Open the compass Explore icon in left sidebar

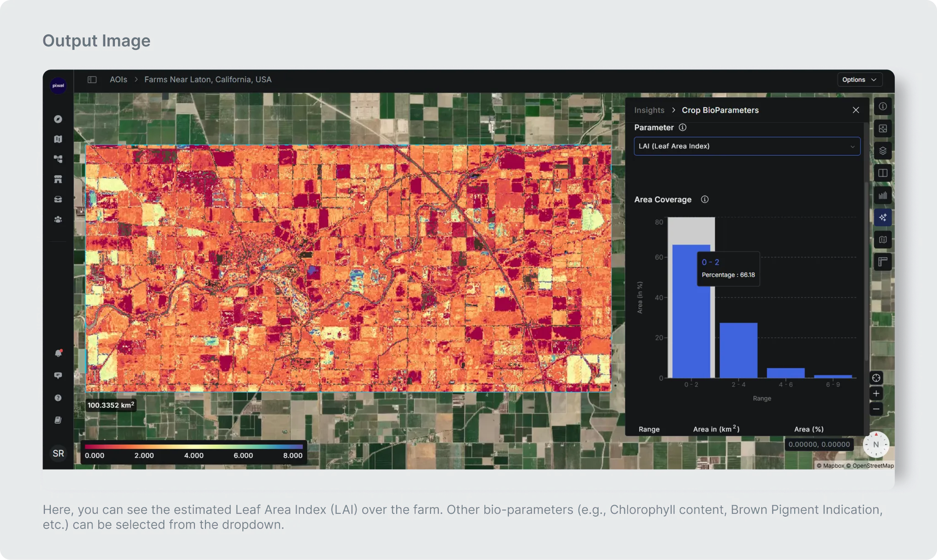[58, 119]
